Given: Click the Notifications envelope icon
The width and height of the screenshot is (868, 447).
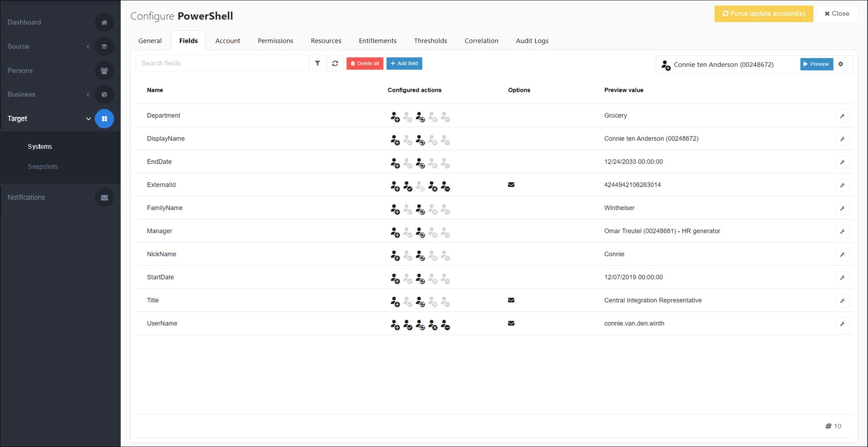Looking at the screenshot, I should pyautogui.click(x=104, y=198).
